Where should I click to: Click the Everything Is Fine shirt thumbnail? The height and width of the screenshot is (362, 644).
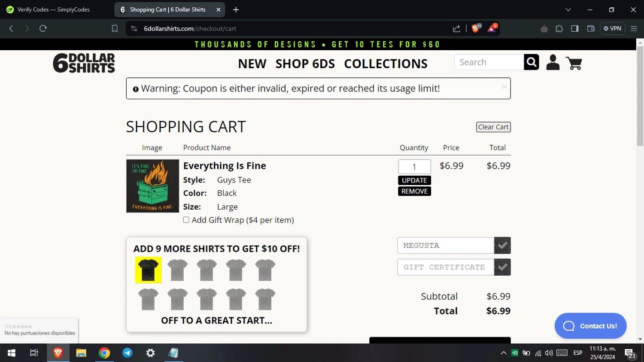[x=152, y=186]
